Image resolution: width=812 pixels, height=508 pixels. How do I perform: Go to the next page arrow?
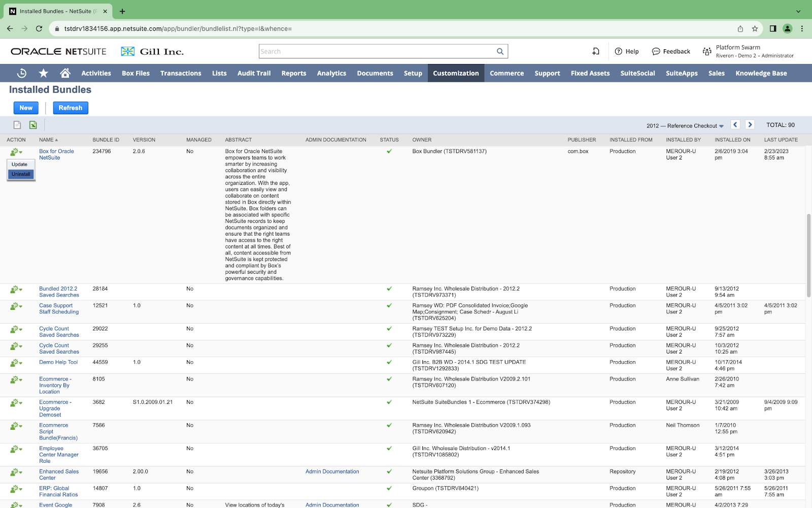[x=750, y=125]
